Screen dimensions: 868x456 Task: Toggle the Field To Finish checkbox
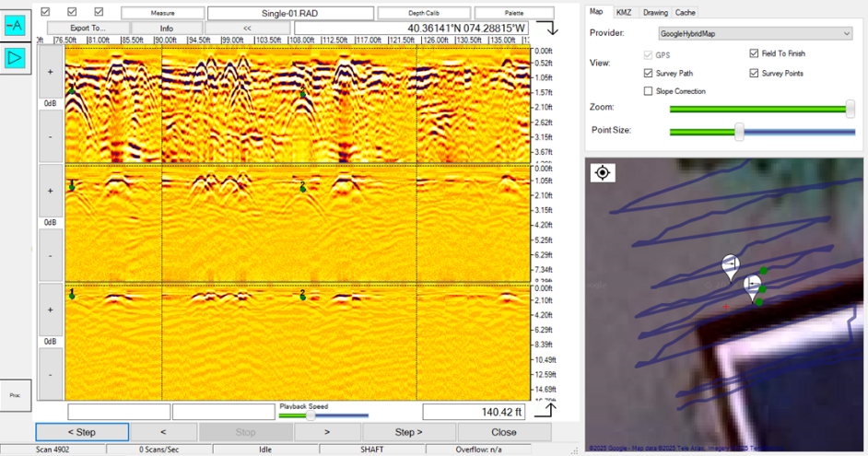[755, 54]
